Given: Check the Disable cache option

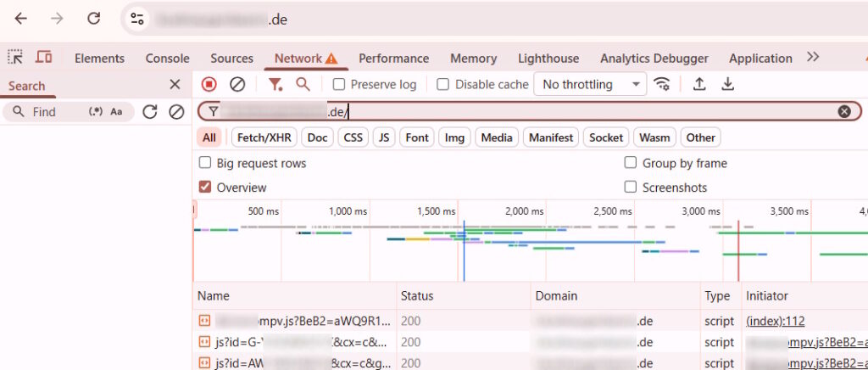Looking at the screenshot, I should point(442,85).
